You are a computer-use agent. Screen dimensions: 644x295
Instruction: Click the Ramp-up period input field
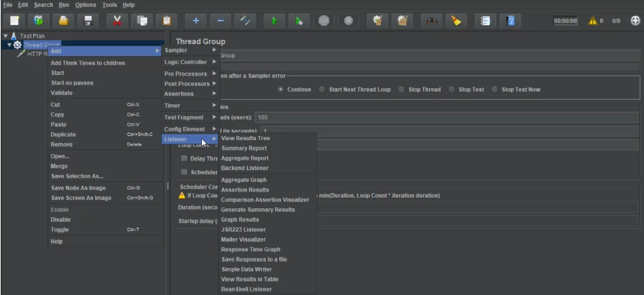pyautogui.click(x=450, y=131)
